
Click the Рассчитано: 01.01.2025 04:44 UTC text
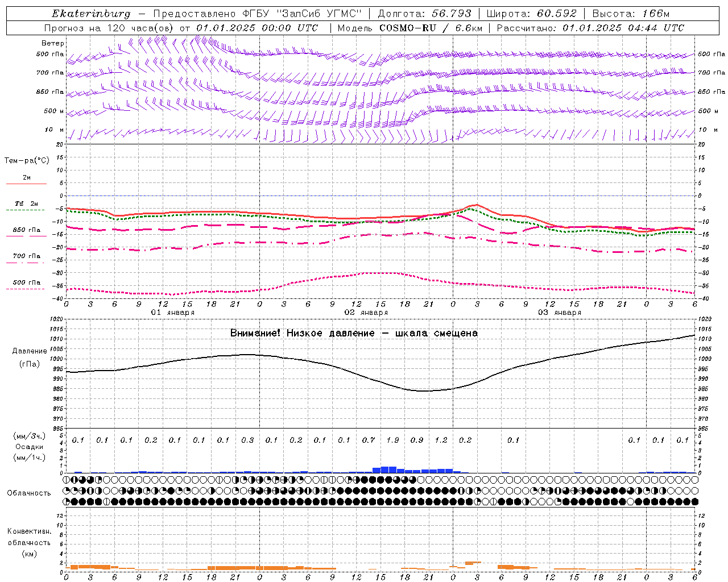(590, 28)
